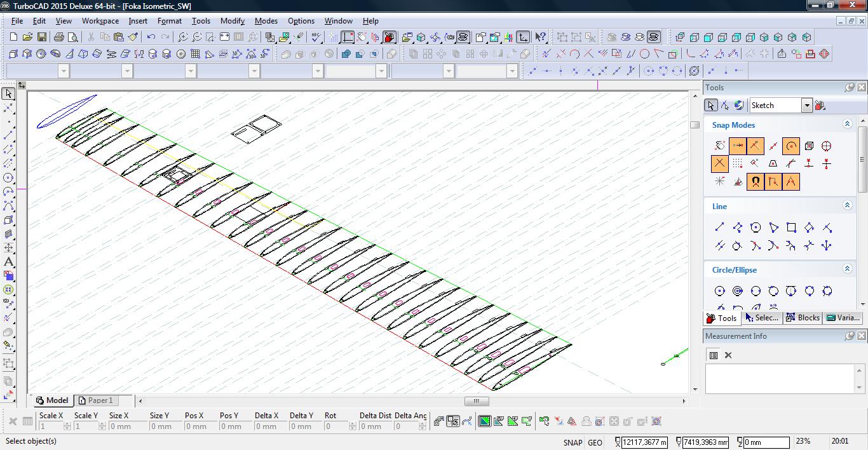Switch to the Paper 1 tab
868x450 pixels.
pos(96,400)
